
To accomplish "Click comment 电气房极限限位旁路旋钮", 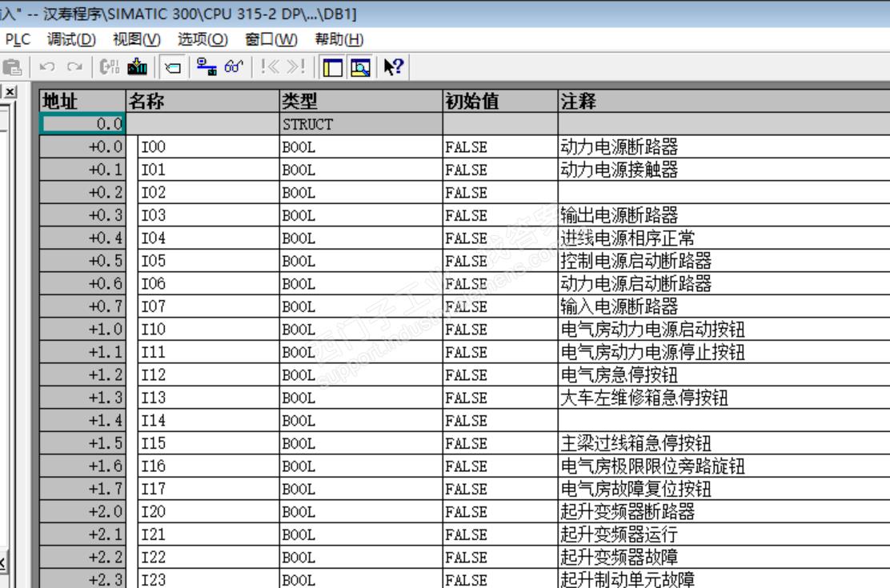I will click(x=653, y=466).
